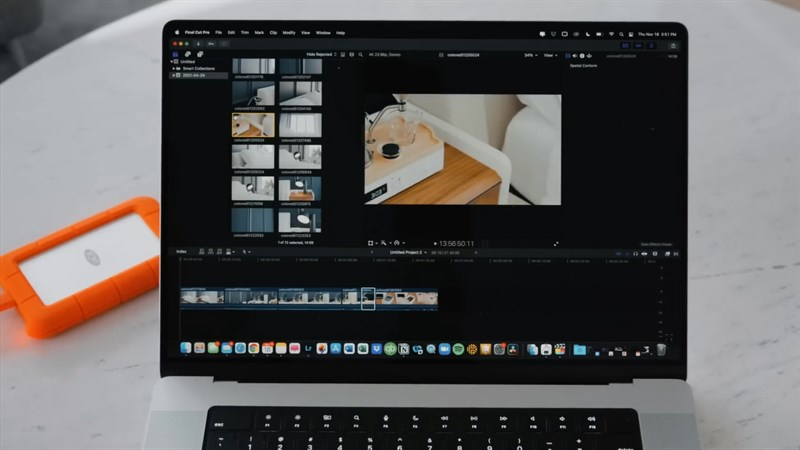Open the retime speedometer dropdown

[x=398, y=243]
